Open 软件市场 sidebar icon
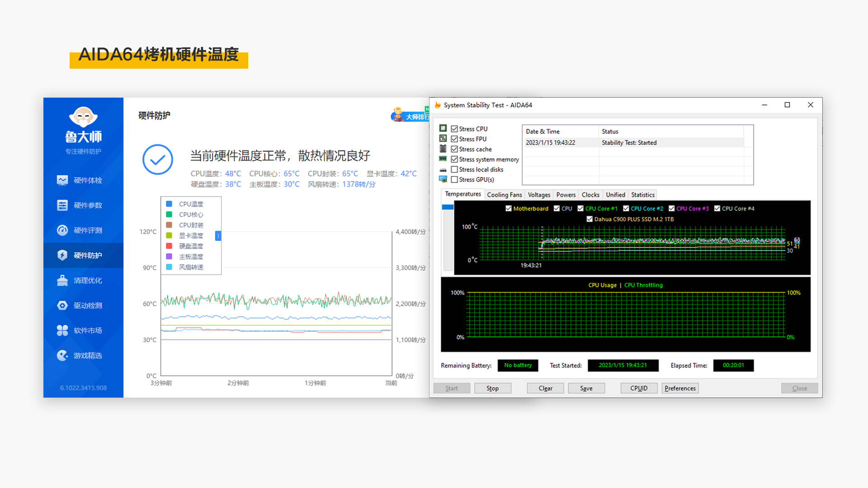The image size is (868, 488). pos(62,330)
